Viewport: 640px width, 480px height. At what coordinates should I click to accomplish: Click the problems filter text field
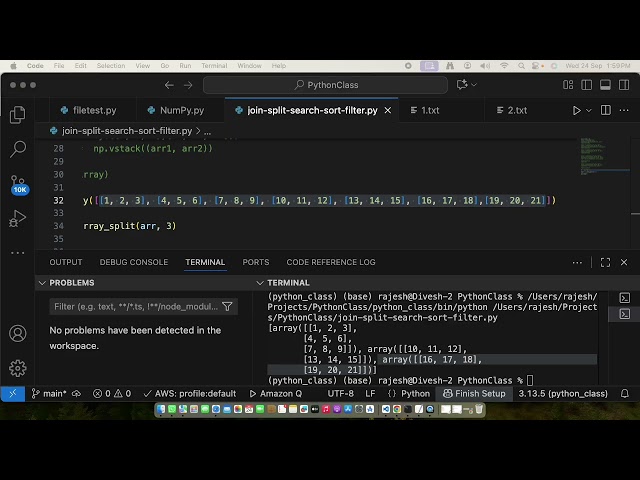136,307
